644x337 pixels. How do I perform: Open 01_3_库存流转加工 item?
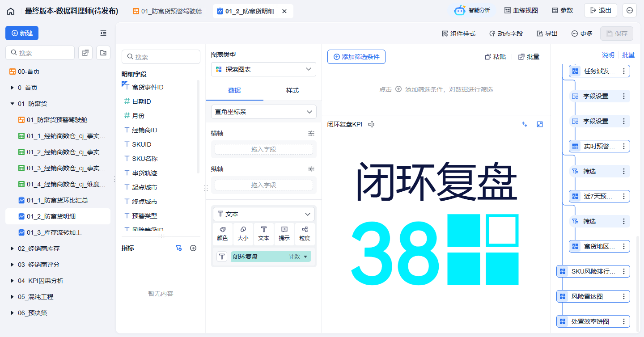coord(58,232)
